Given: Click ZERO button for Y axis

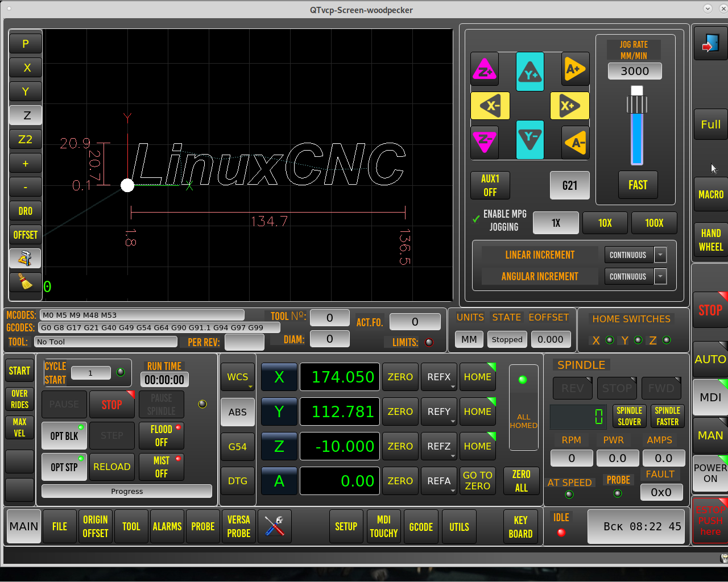Looking at the screenshot, I should [x=400, y=411].
